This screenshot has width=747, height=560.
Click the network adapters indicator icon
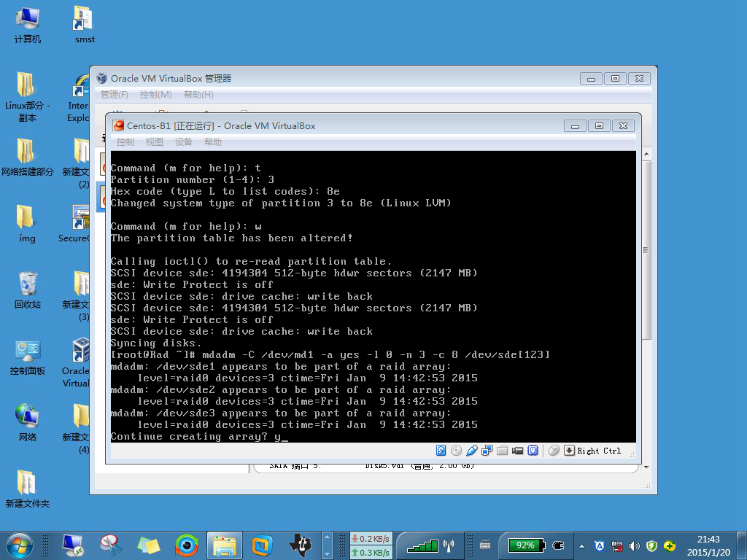[x=487, y=451]
